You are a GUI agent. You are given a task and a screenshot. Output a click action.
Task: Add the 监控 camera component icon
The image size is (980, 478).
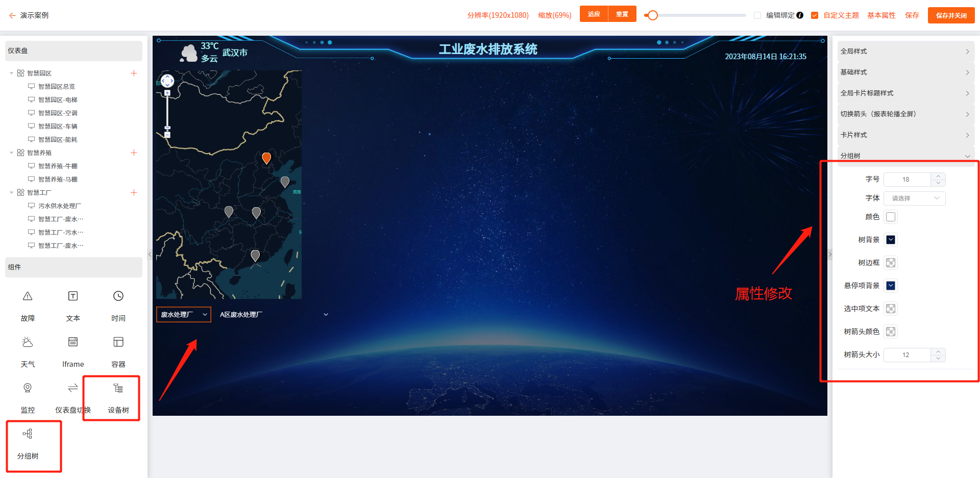(x=28, y=388)
